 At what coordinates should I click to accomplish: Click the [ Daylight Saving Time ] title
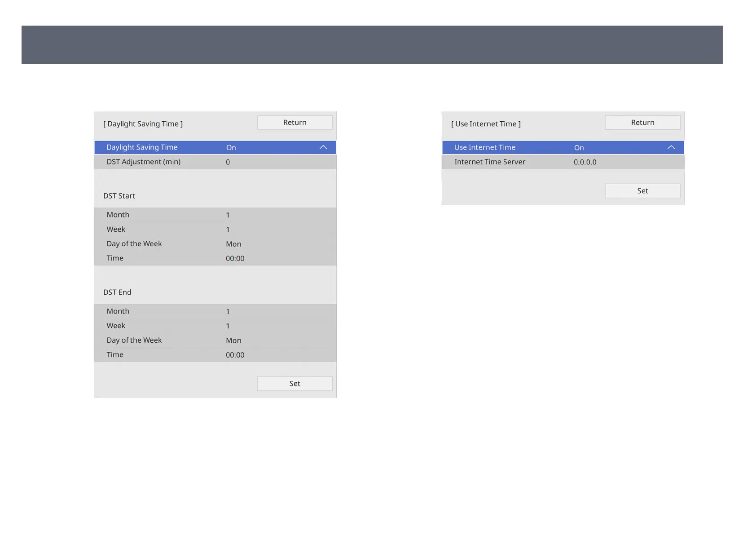tap(143, 124)
